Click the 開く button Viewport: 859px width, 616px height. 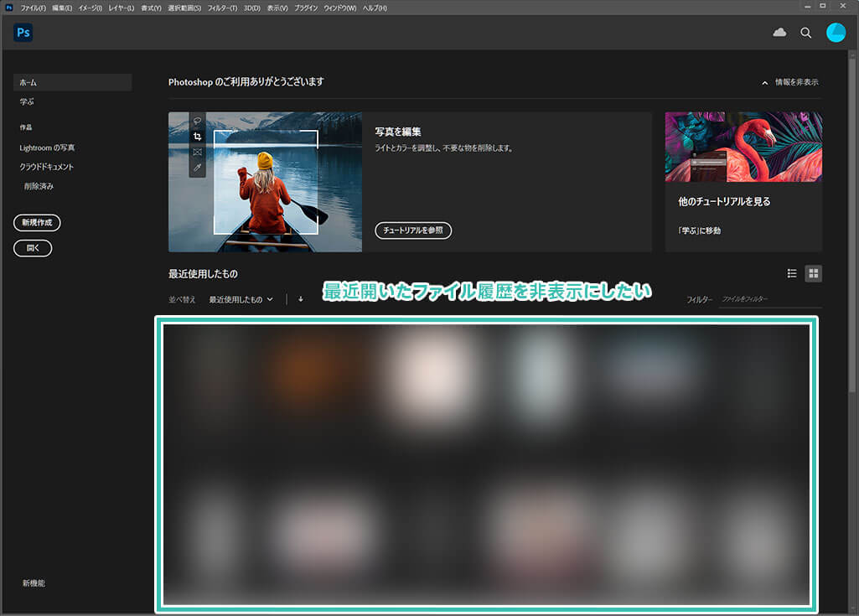tap(33, 248)
